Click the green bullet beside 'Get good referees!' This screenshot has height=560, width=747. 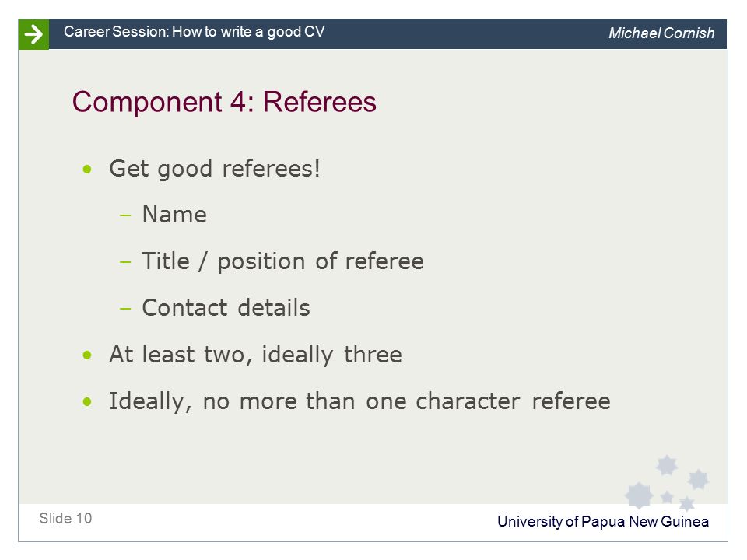pos(86,169)
